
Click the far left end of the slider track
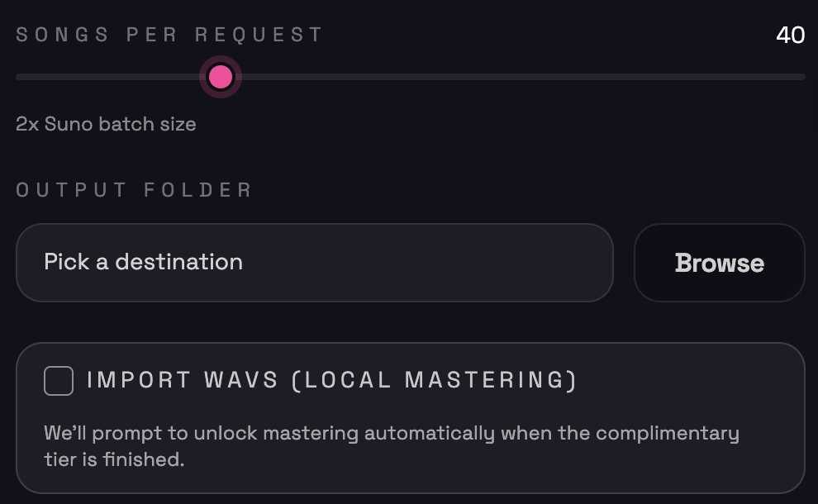[19, 77]
